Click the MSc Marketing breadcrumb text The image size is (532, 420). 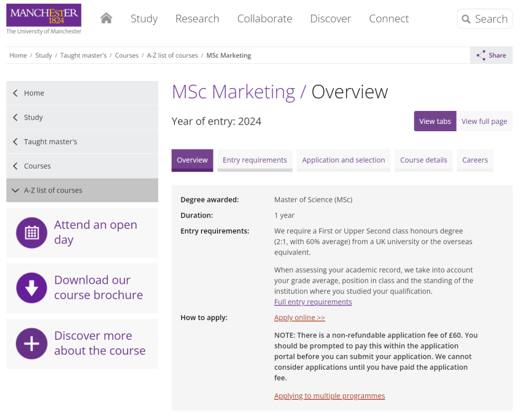pyautogui.click(x=229, y=55)
